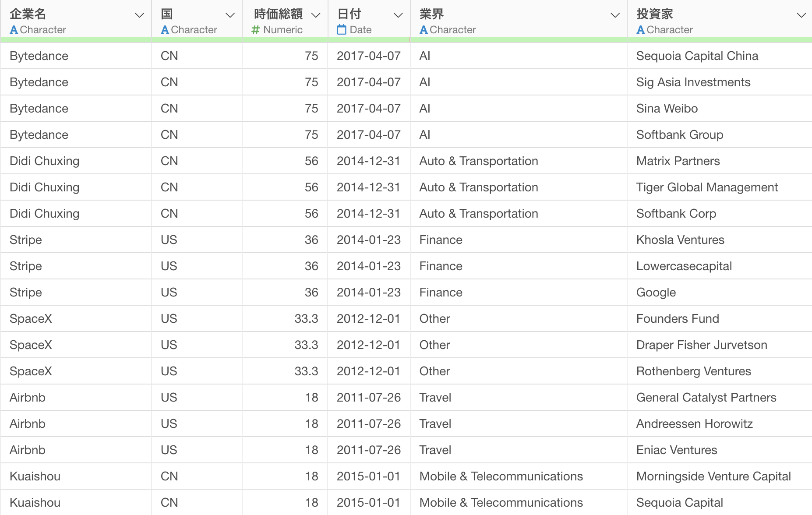Screen dimensions: 812x515
Task: Open the 日付 column dropdown menu
Action: (398, 15)
